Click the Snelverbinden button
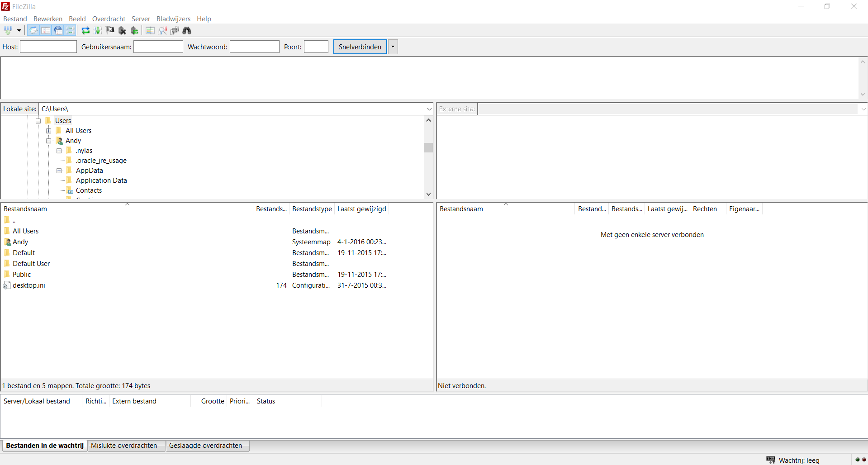 360,47
